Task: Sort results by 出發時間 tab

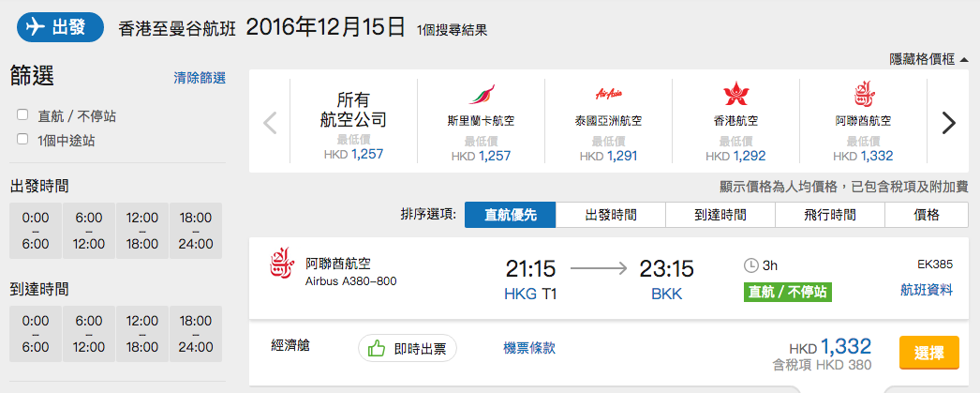Action: [611, 216]
